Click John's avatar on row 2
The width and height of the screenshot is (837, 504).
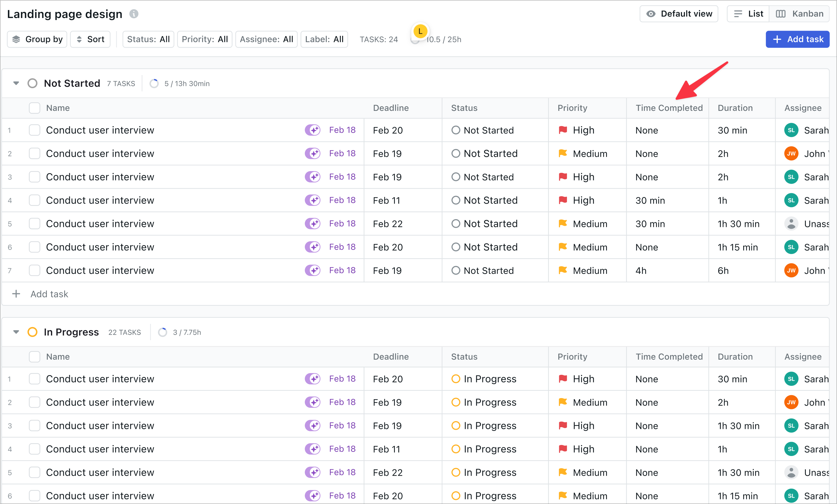(792, 153)
